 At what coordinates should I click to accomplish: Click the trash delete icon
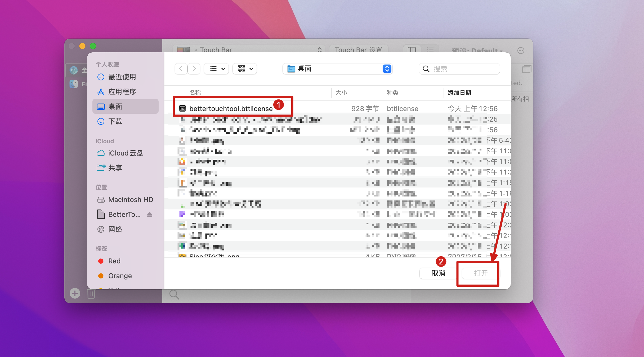[x=91, y=294]
